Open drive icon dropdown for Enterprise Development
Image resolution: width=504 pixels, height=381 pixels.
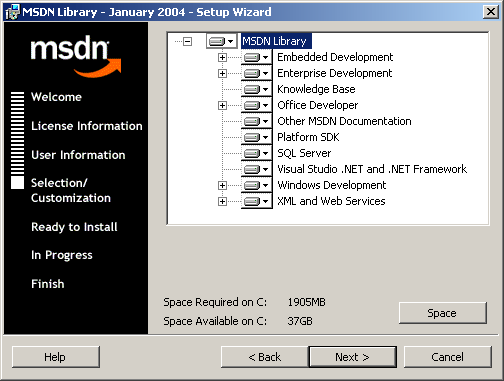coord(256,73)
